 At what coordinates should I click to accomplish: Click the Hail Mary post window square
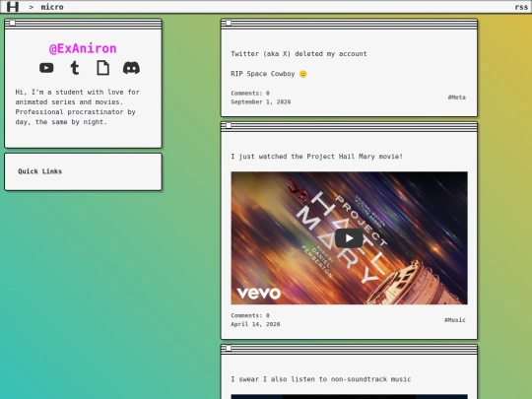click(229, 126)
